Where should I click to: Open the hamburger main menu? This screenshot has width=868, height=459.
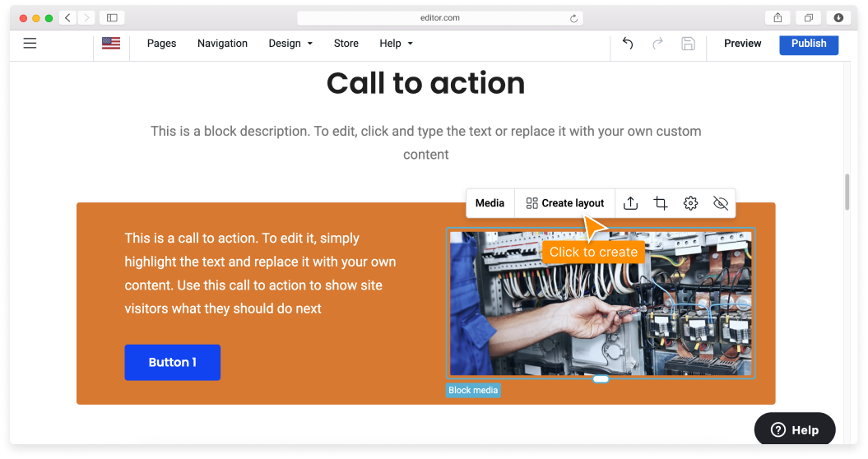pyautogui.click(x=30, y=44)
